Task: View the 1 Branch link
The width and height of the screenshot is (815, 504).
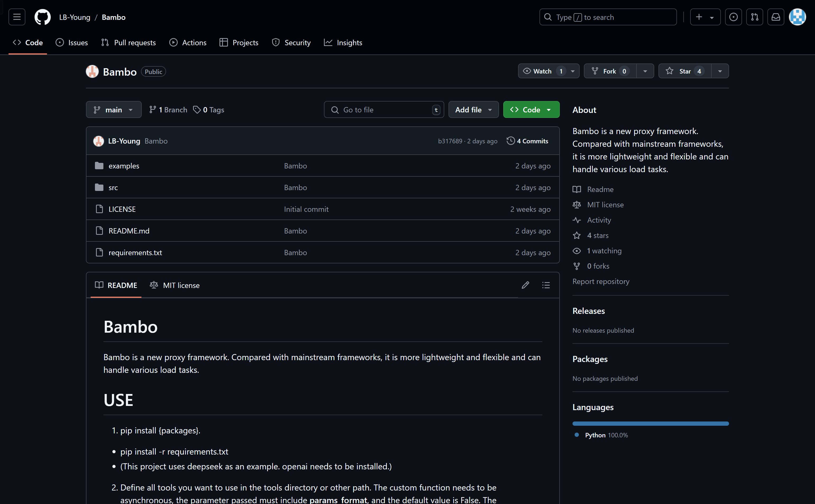Action: pyautogui.click(x=168, y=110)
